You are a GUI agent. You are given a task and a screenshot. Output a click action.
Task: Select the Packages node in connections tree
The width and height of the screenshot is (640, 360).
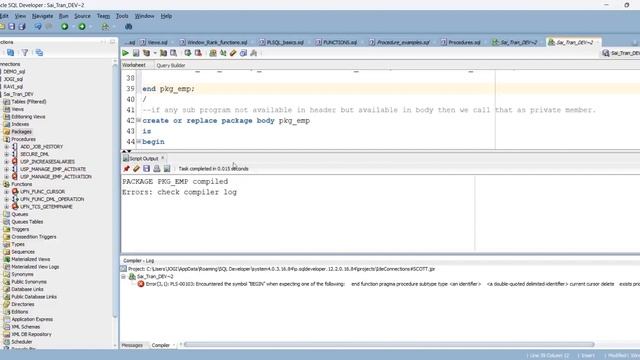click(x=21, y=132)
